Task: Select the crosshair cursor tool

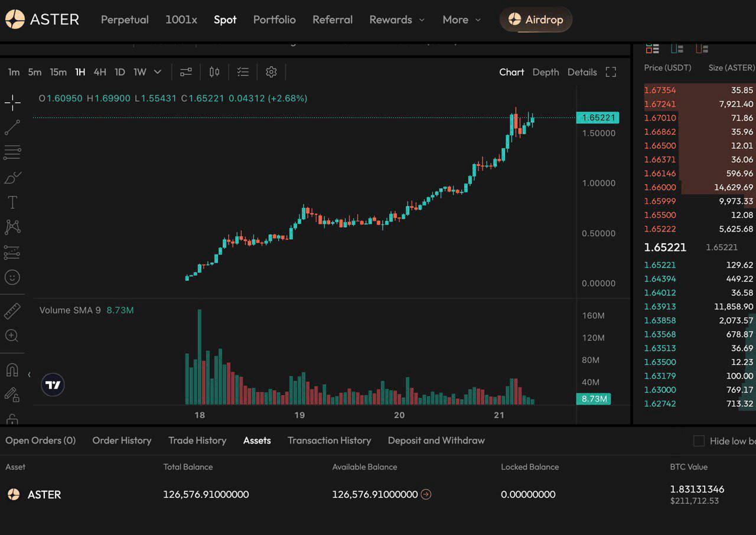Action: (12, 103)
